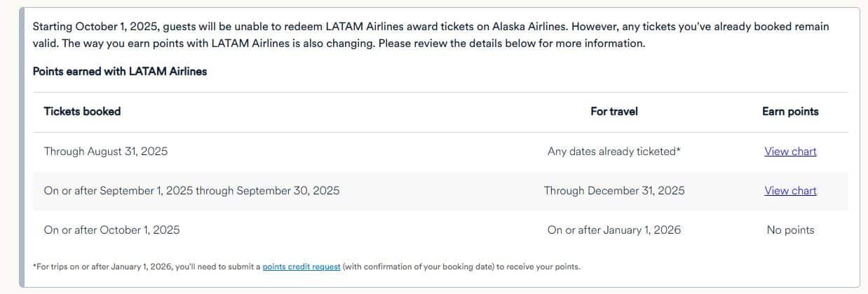The image size is (868, 294).
Task: Follow the points credit request link
Action: point(301,267)
